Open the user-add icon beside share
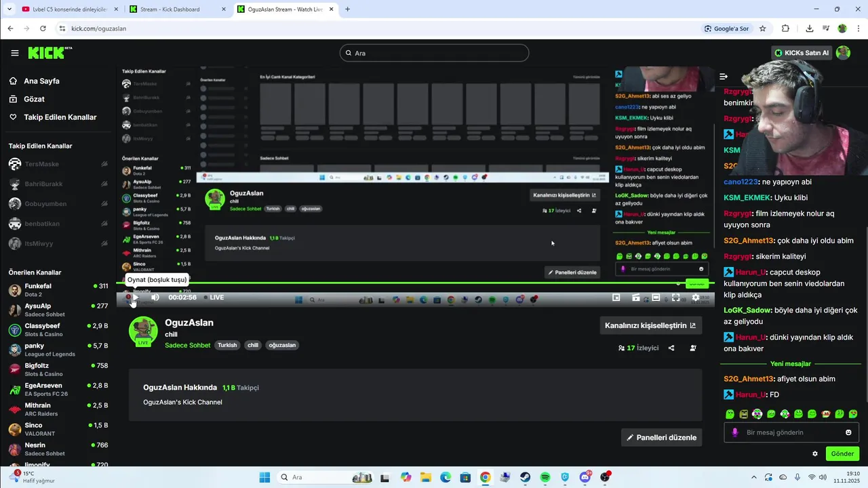The height and width of the screenshot is (488, 868). pyautogui.click(x=693, y=348)
